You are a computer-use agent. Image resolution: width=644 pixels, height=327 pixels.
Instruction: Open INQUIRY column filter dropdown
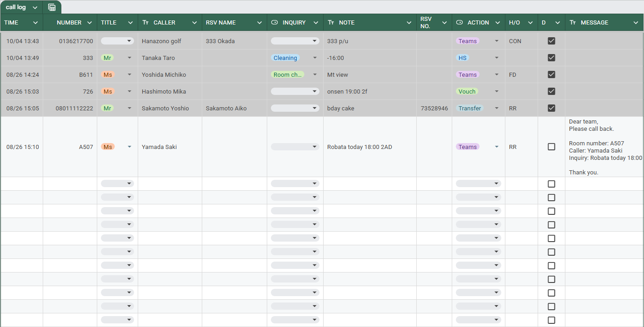[316, 23]
